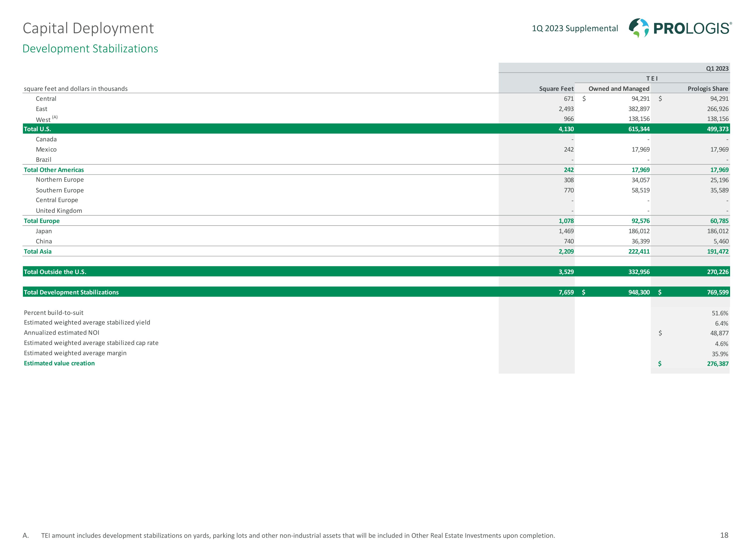Image resolution: width=747 pixels, height=560 pixels.
Task: Click the Total Europe row label
Action: coord(42,221)
